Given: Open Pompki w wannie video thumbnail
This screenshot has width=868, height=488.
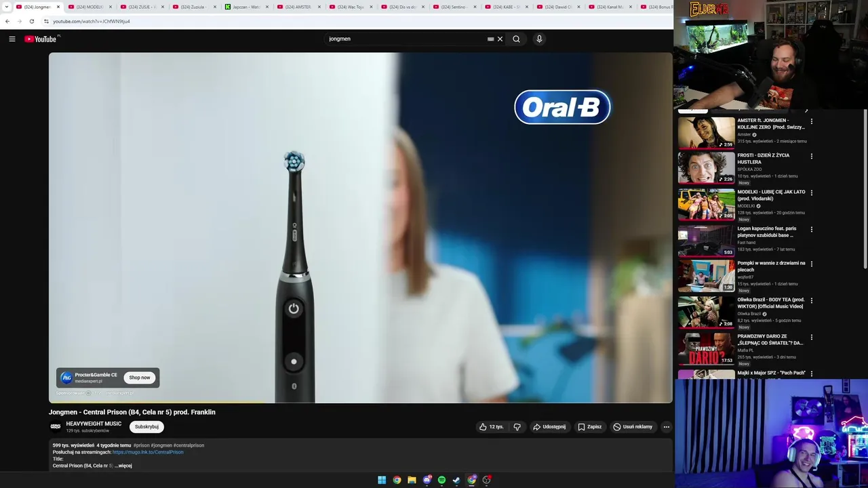Looking at the screenshot, I should pos(707,276).
